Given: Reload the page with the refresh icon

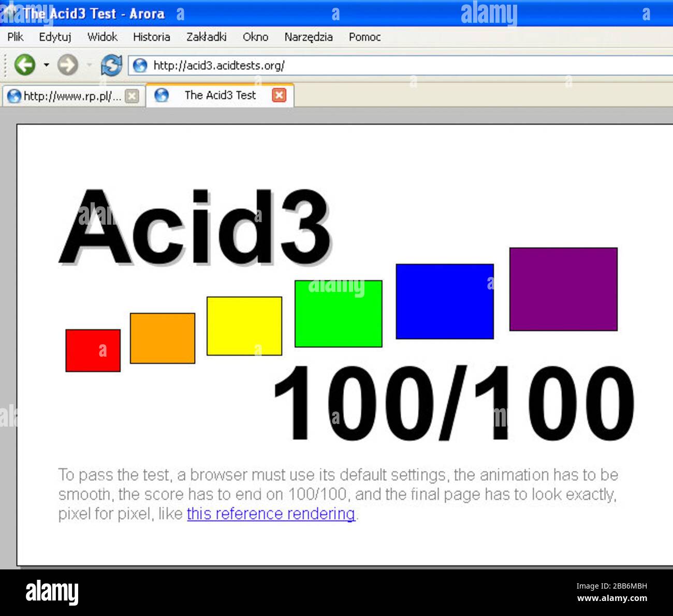Looking at the screenshot, I should [x=111, y=66].
